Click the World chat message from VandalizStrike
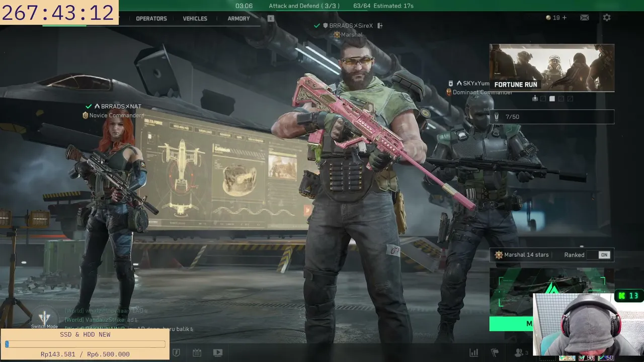 point(101,320)
